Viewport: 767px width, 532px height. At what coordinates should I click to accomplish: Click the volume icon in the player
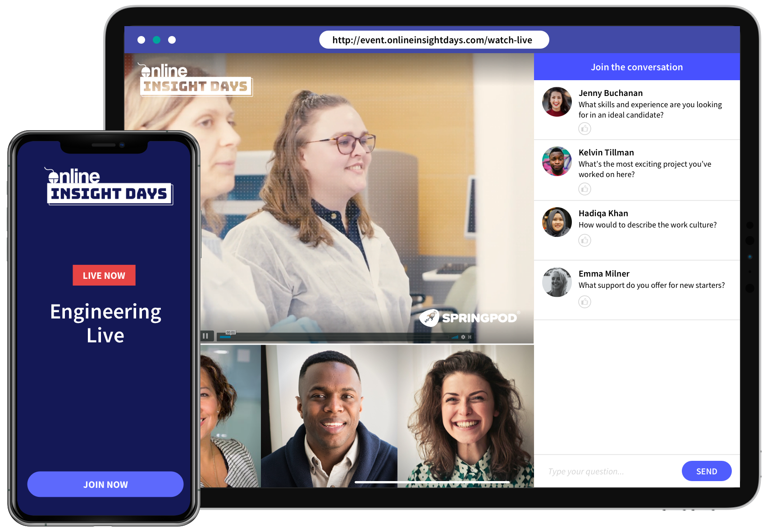[x=454, y=336]
